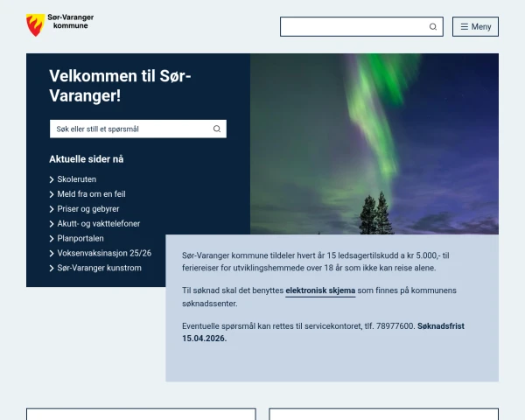Click the chevron before Planportalen
Screen dimensions: 525x420
pos(52,239)
